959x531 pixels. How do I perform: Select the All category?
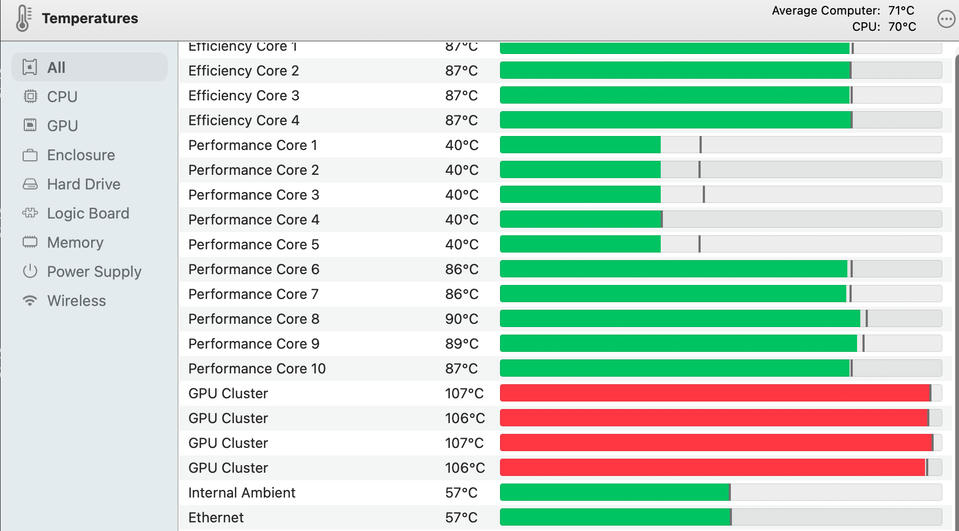point(89,67)
